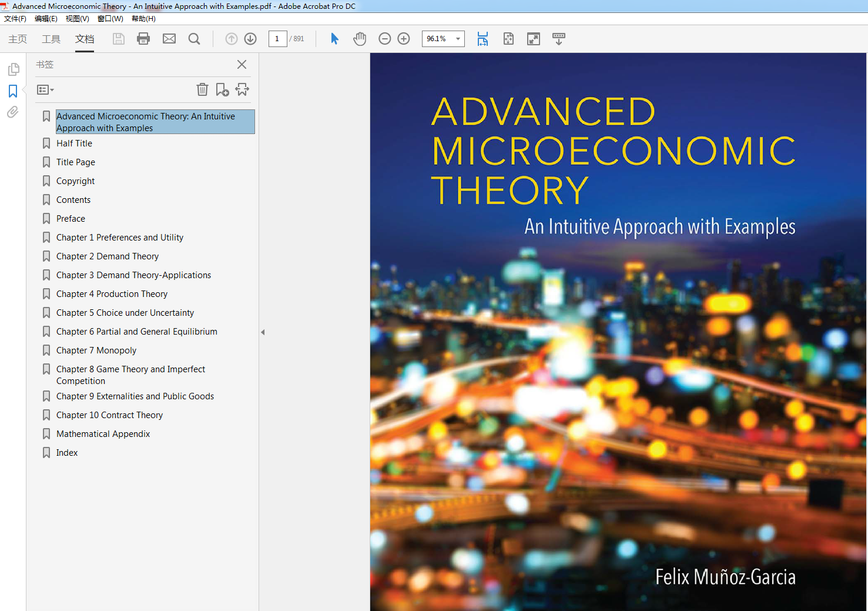
Task: Print the document with the printer icon
Action: coord(143,39)
